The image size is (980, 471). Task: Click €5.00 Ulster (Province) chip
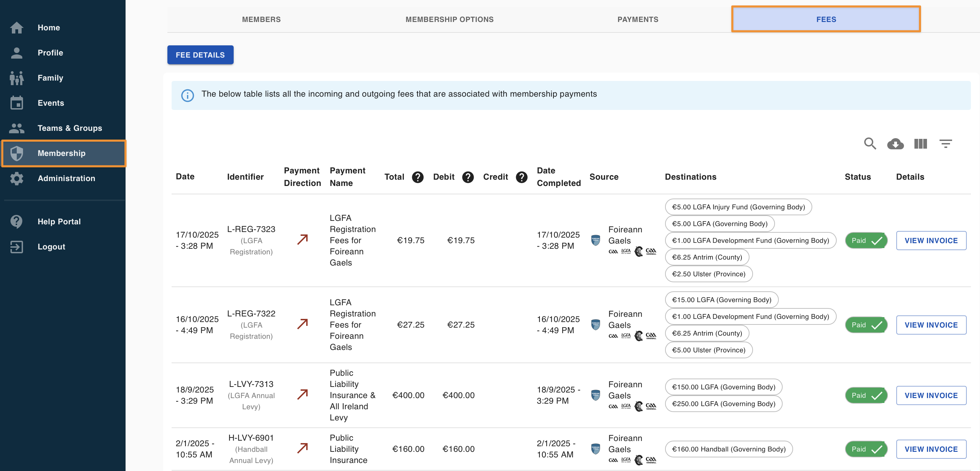pyautogui.click(x=708, y=350)
